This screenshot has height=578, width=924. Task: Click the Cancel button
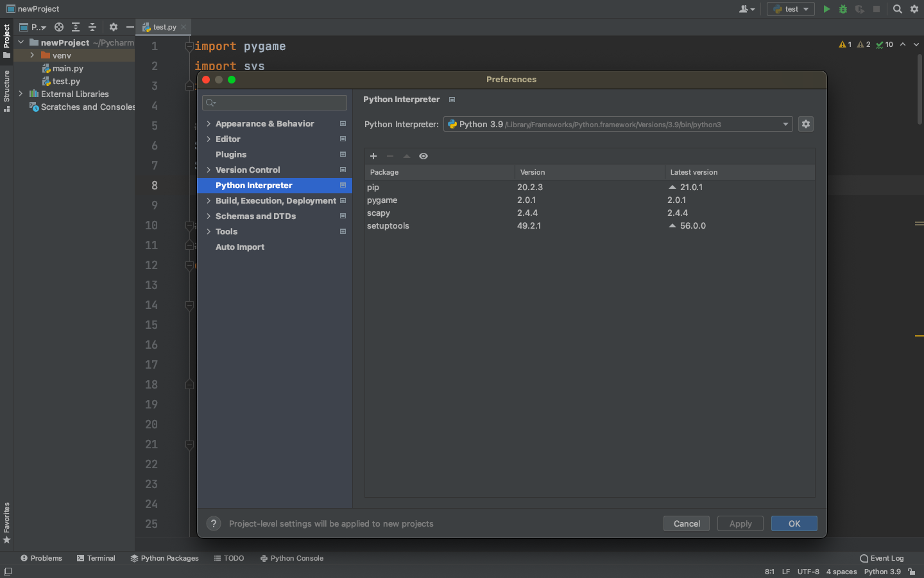click(687, 523)
